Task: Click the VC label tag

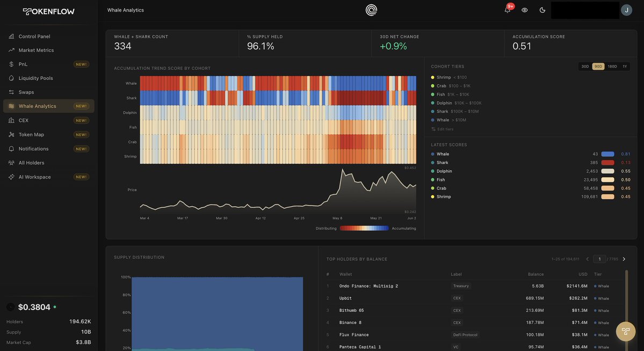Action: click(455, 347)
